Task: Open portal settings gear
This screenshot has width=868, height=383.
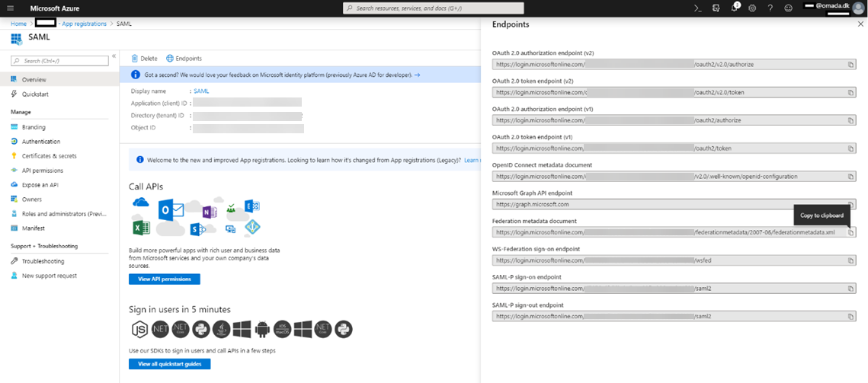Action: pyautogui.click(x=751, y=8)
